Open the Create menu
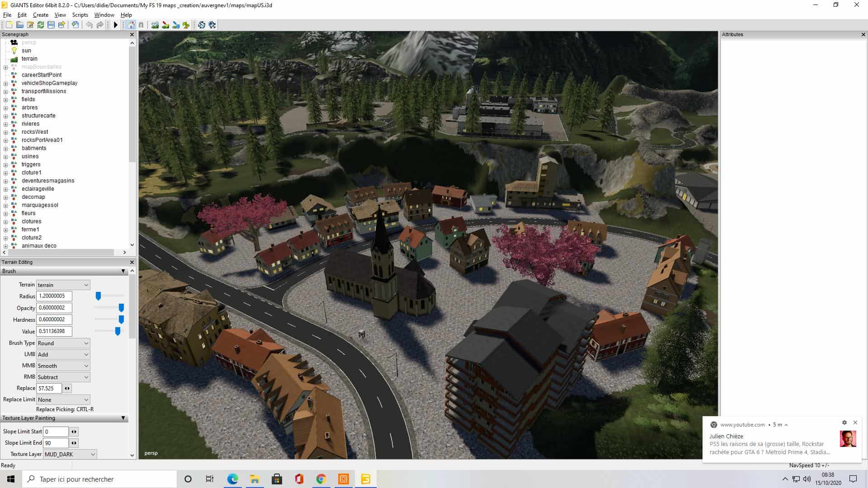Image resolution: width=868 pixels, height=488 pixels. pos(40,15)
